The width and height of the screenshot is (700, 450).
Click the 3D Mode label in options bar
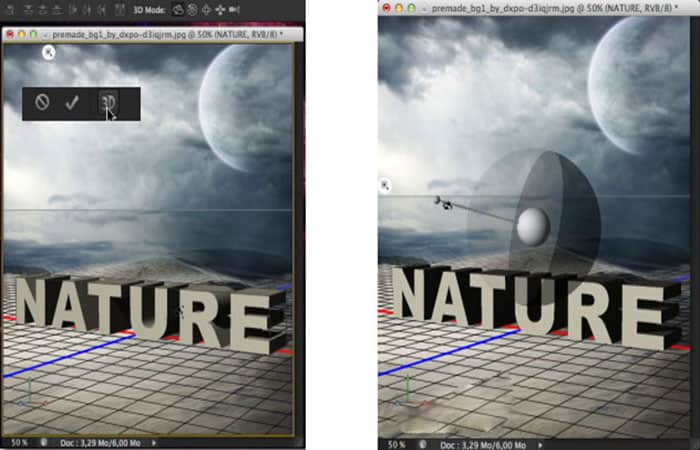point(150,10)
